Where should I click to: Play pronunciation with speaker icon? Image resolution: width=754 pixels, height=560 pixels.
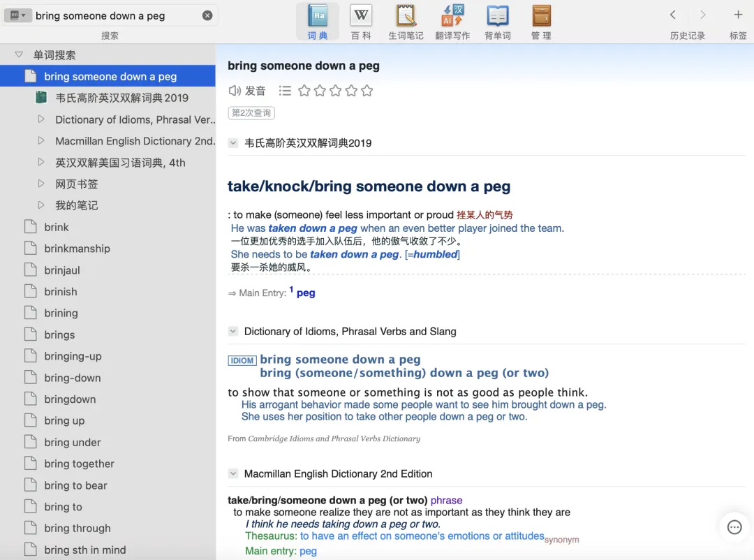click(235, 91)
